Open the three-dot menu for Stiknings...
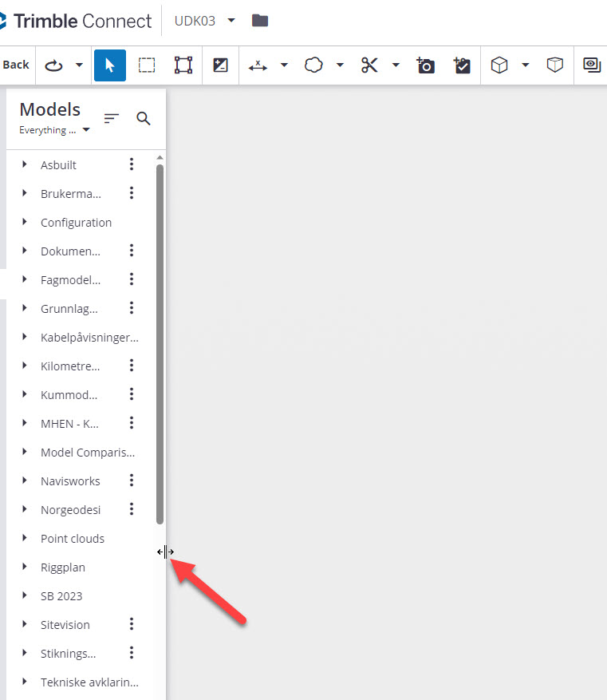The width and height of the screenshot is (607, 700). pyautogui.click(x=131, y=653)
